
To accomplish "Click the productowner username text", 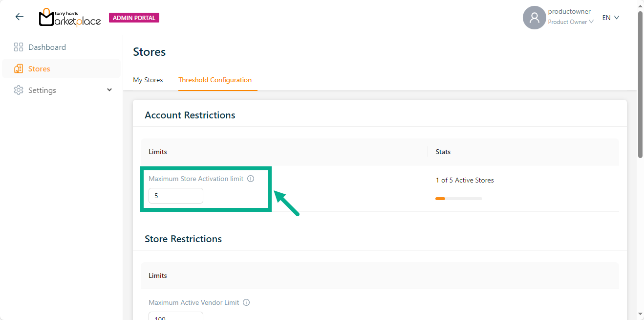I will pos(569,12).
